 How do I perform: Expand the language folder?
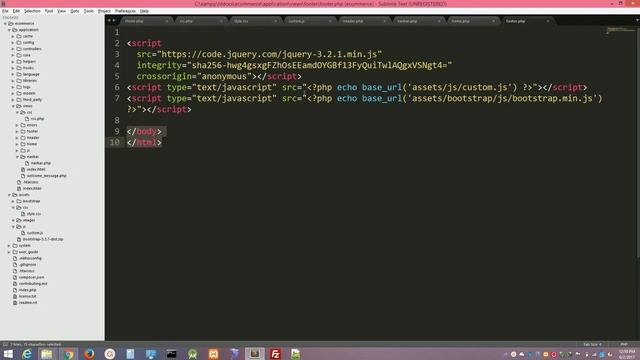point(13,74)
